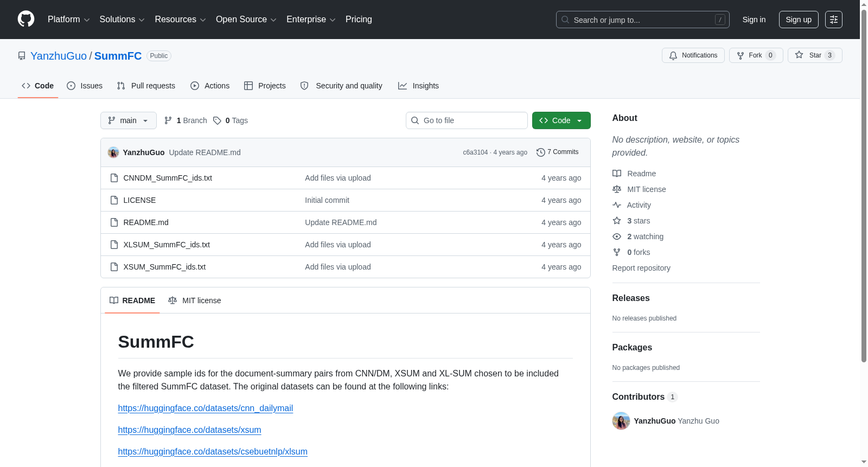Screen dimensions: 868x467
Task: Expand the Resources menu
Action: click(x=180, y=20)
